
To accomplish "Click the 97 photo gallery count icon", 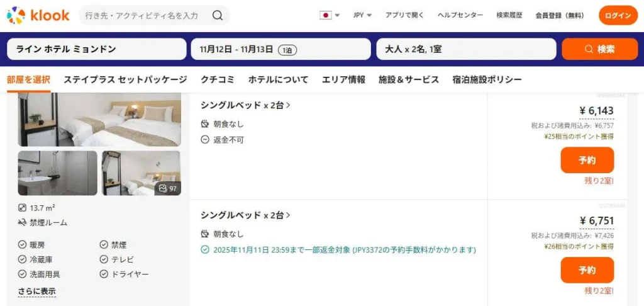I will point(163,188).
